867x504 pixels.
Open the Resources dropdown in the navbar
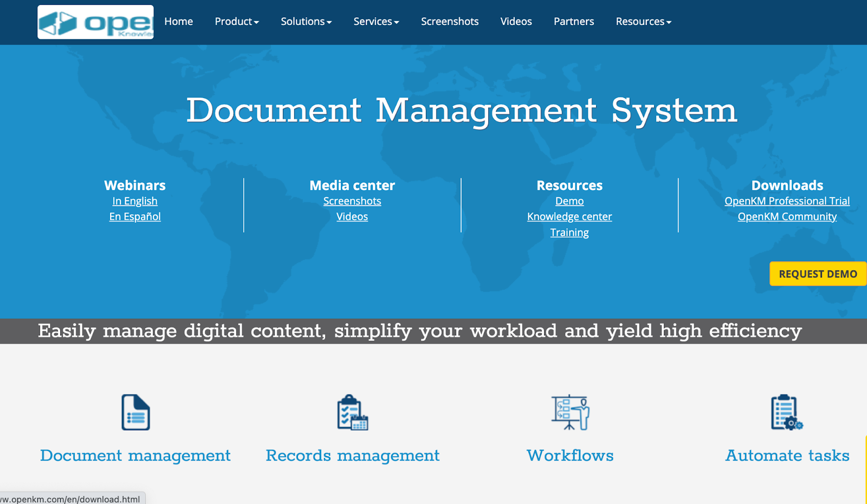tap(643, 22)
